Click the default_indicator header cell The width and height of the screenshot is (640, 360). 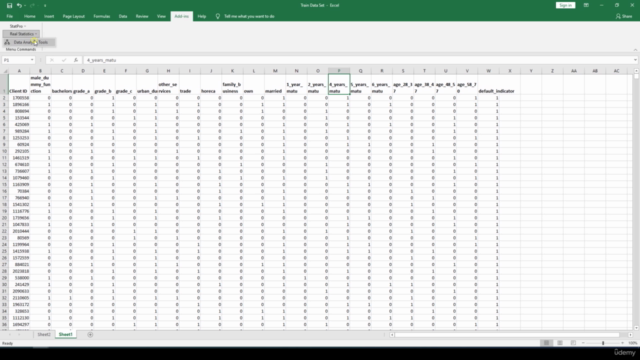click(488, 84)
